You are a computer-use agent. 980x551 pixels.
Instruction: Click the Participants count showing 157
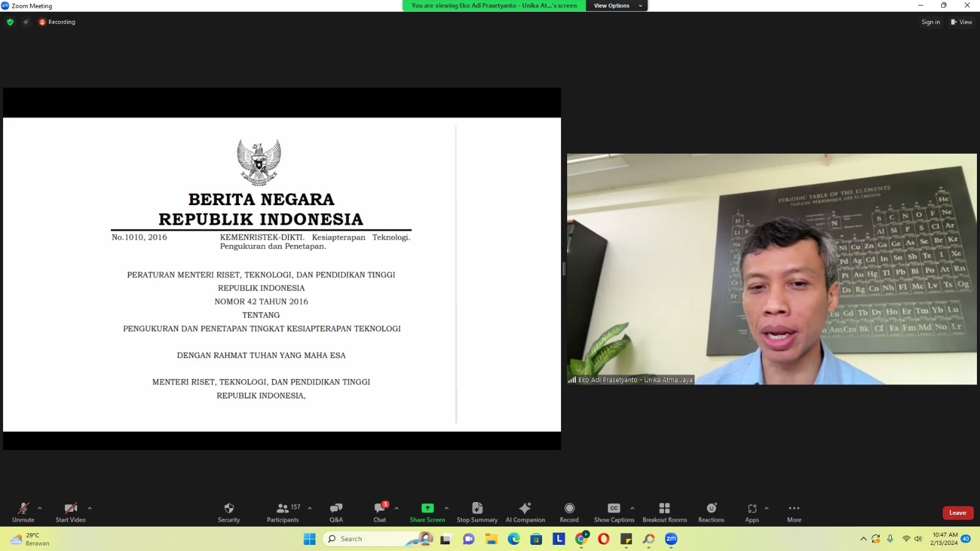coord(282,512)
